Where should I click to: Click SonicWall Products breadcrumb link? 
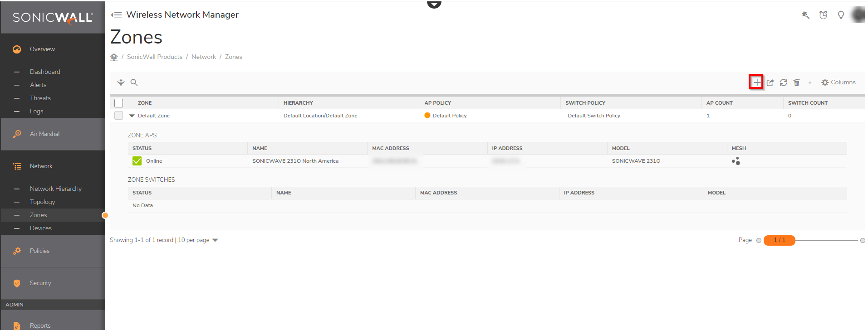(x=155, y=57)
